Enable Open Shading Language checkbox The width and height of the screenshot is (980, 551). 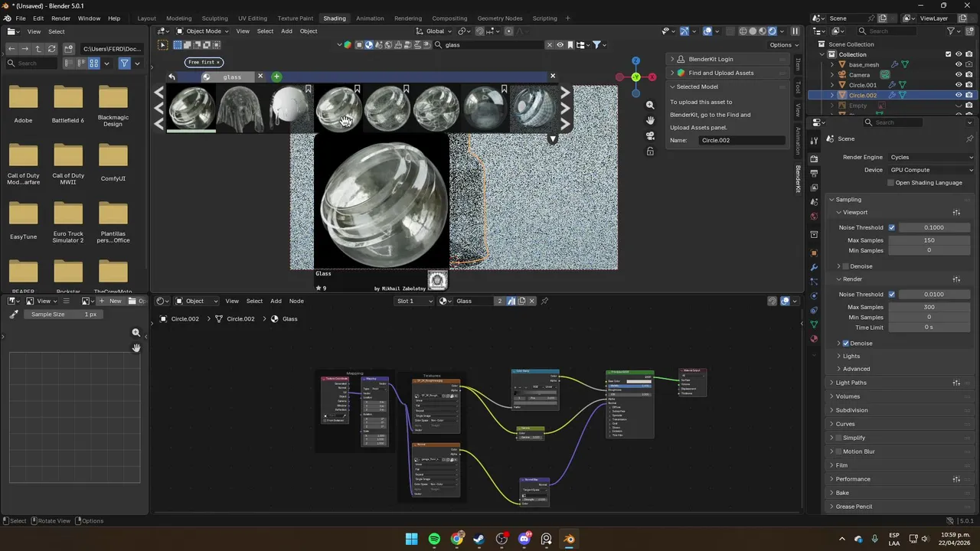point(890,183)
